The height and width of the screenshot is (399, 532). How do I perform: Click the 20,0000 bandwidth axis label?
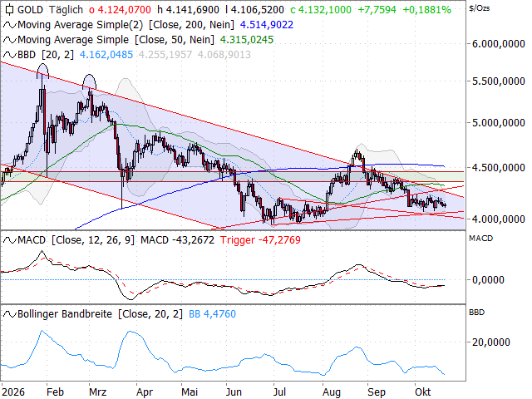[491, 342]
